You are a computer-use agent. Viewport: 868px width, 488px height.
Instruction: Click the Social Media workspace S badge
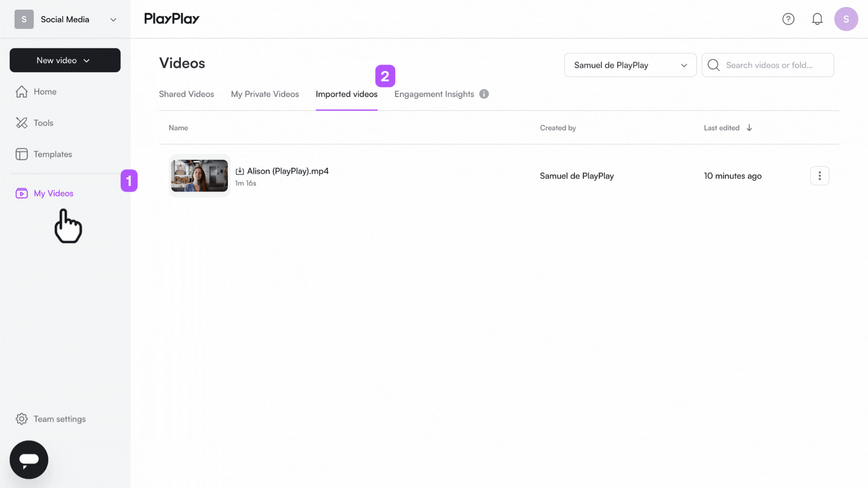pyautogui.click(x=24, y=19)
